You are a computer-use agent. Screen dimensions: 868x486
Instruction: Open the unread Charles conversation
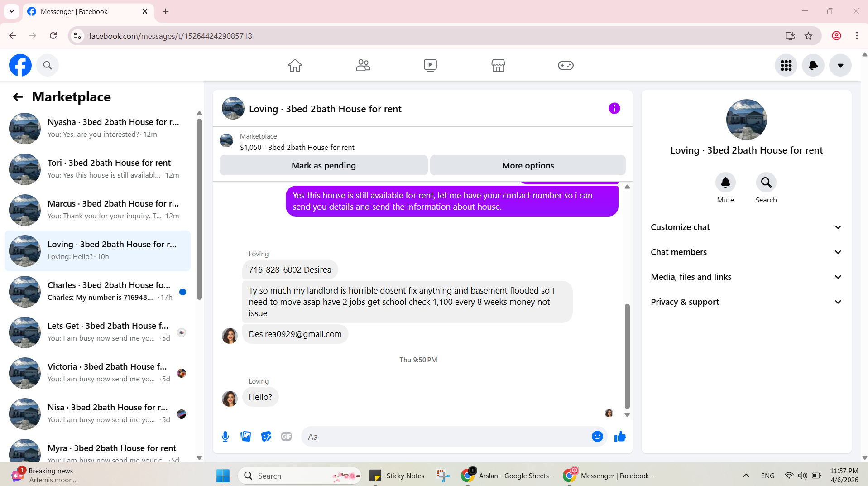point(97,292)
